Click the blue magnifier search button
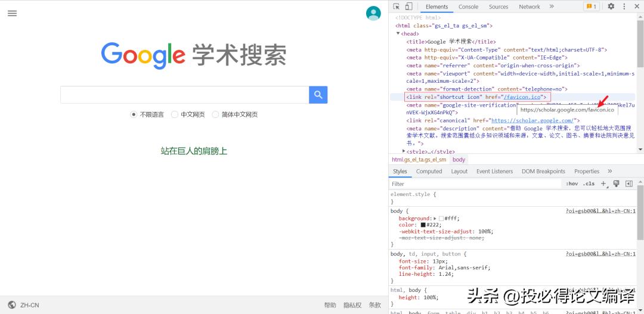This screenshot has height=314, width=644. (x=318, y=95)
